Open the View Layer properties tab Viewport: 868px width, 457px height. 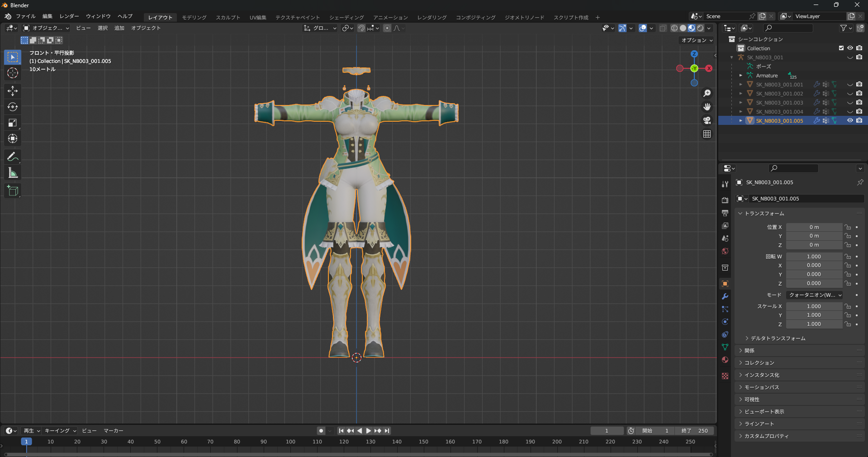(x=725, y=225)
